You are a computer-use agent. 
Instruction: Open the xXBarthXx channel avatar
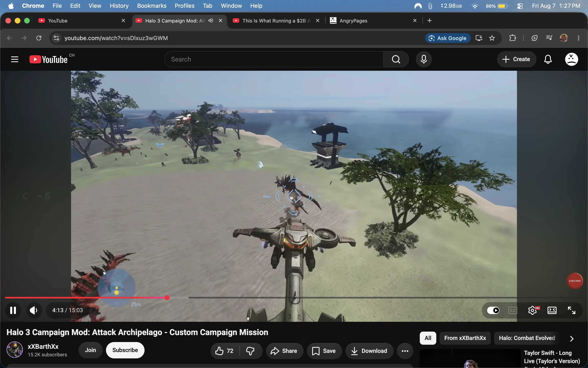(14, 350)
